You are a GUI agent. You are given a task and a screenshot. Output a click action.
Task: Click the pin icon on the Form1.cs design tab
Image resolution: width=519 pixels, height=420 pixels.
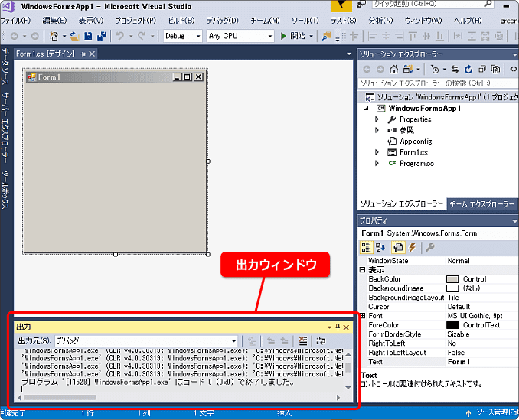pos(83,54)
